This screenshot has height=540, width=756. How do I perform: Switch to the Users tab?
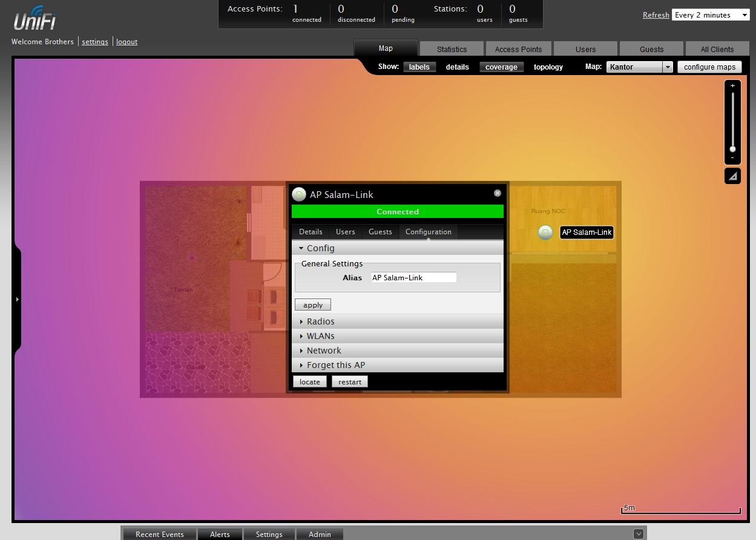click(585, 49)
